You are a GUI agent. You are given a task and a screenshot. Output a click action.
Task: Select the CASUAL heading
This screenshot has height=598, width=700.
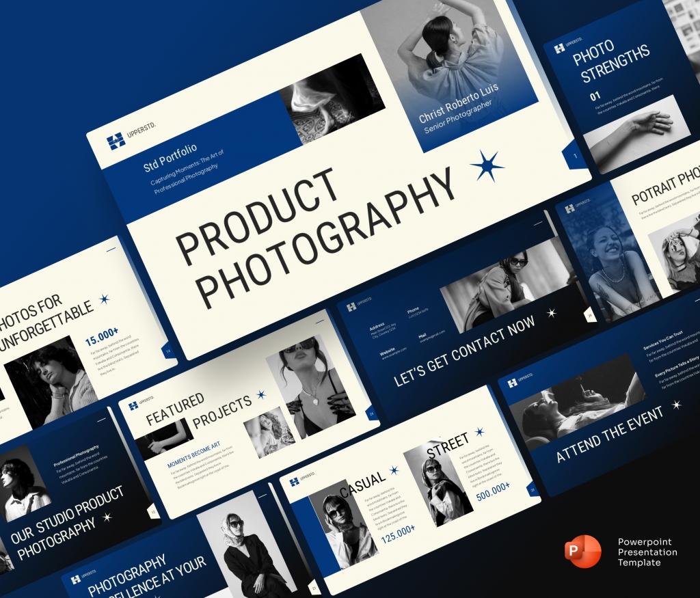point(363,484)
